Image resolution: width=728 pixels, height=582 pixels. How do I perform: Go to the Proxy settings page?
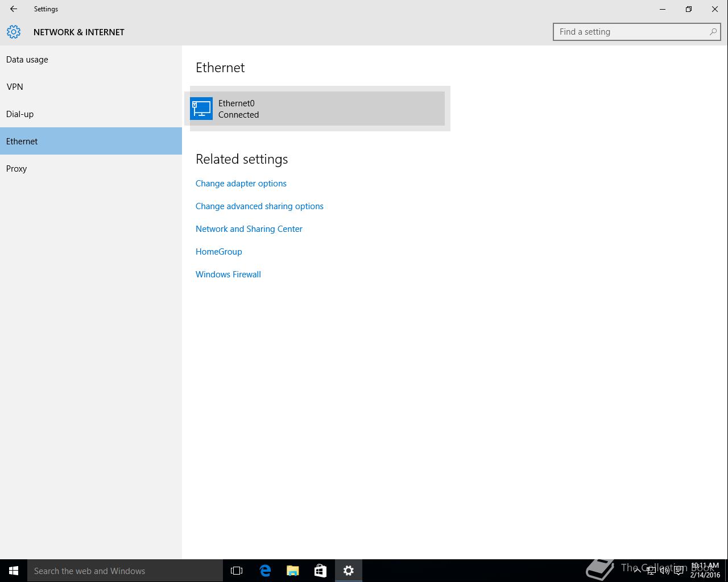tap(16, 169)
